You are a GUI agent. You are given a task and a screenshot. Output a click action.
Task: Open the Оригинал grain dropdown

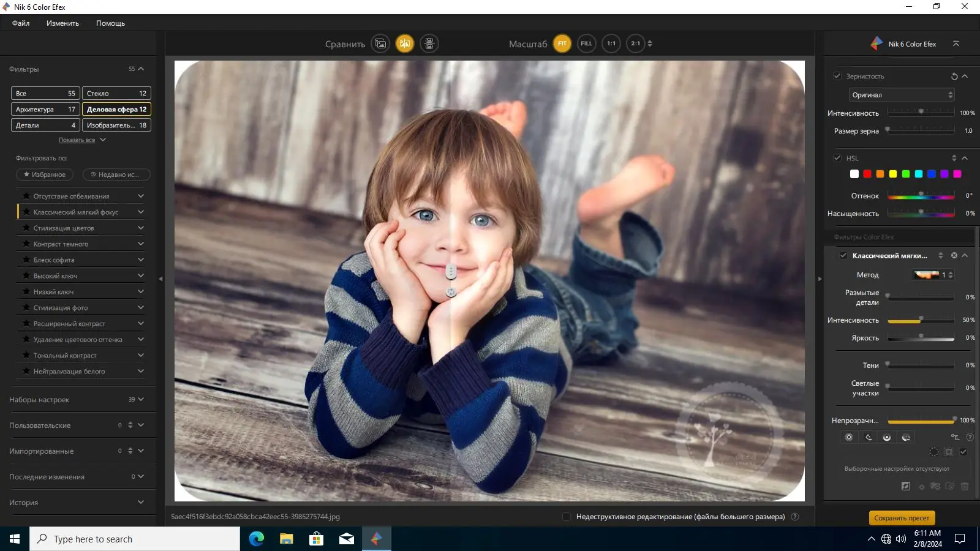[x=902, y=95]
